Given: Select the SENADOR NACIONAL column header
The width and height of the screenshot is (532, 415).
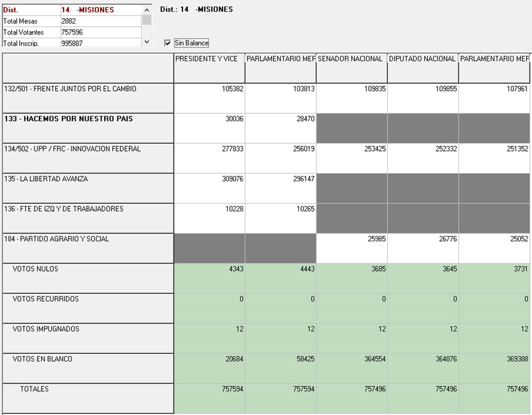Looking at the screenshot, I should click(x=352, y=68).
